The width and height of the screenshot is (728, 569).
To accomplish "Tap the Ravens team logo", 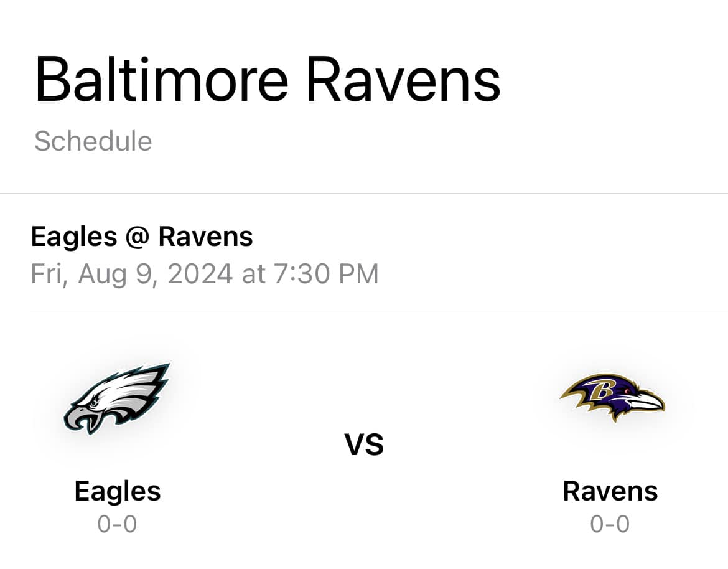I will click(x=612, y=398).
